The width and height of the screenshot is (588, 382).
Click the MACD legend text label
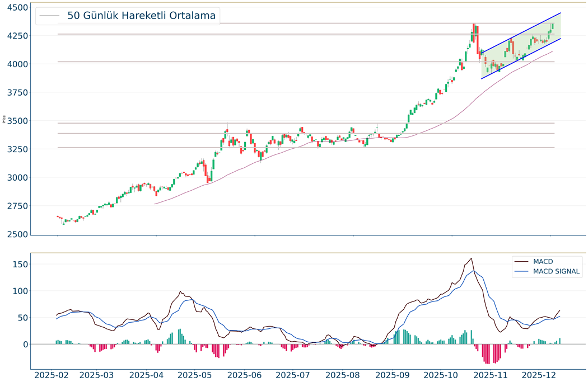pos(543,261)
